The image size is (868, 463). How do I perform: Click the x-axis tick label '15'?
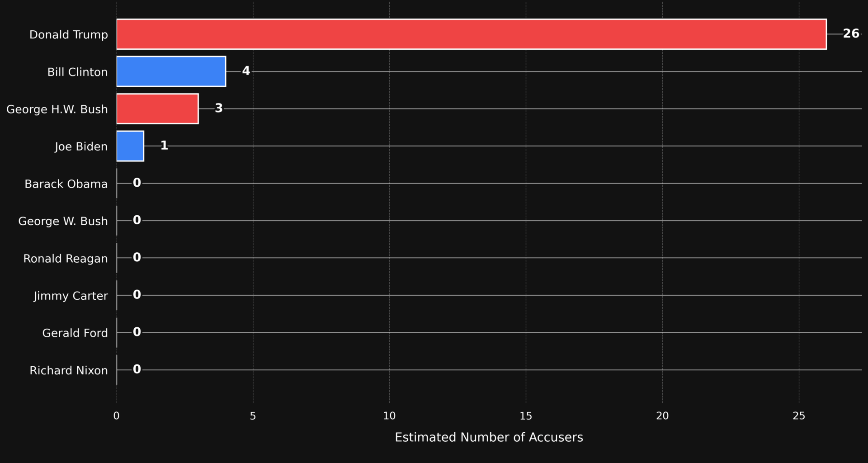[526, 416]
